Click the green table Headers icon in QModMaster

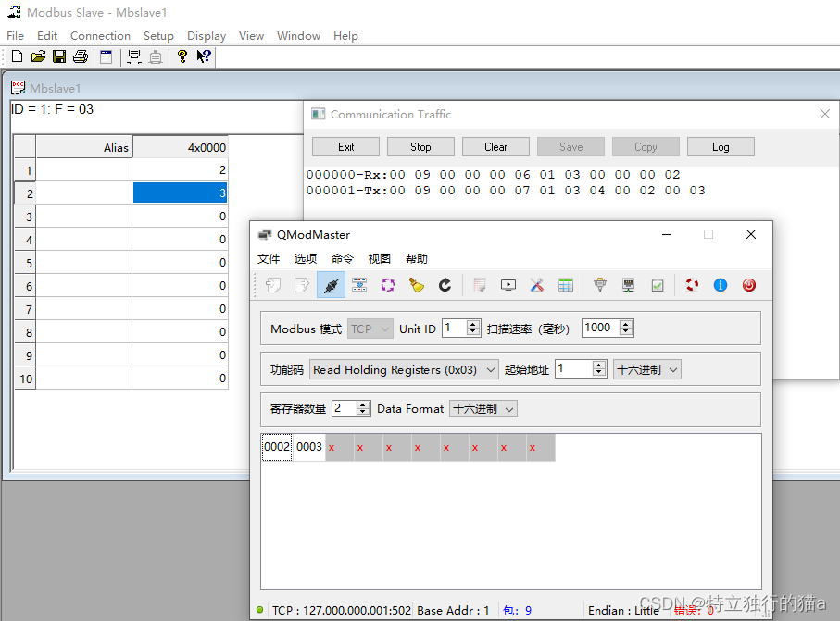(566, 285)
